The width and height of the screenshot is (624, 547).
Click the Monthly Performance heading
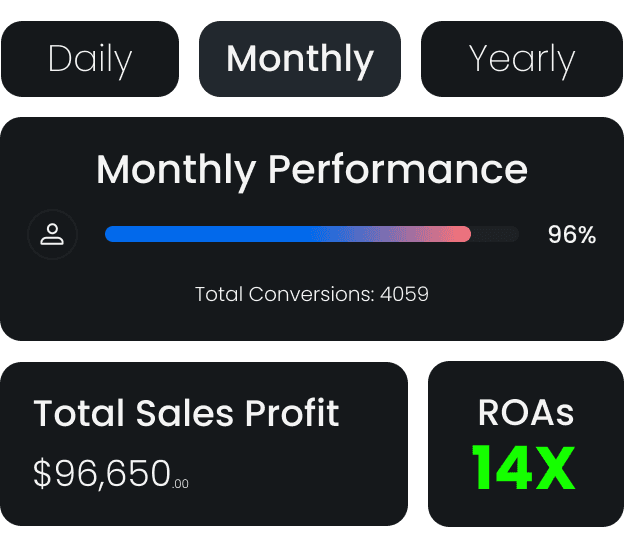[x=311, y=169]
